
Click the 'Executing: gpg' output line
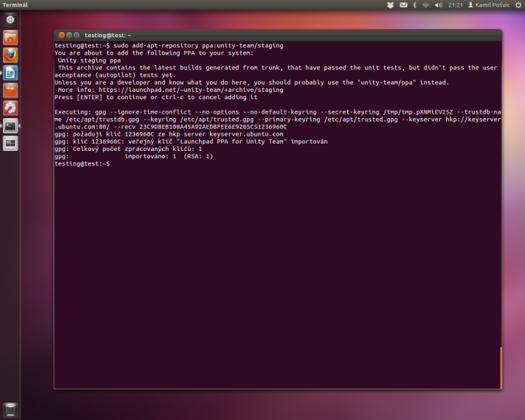point(278,120)
